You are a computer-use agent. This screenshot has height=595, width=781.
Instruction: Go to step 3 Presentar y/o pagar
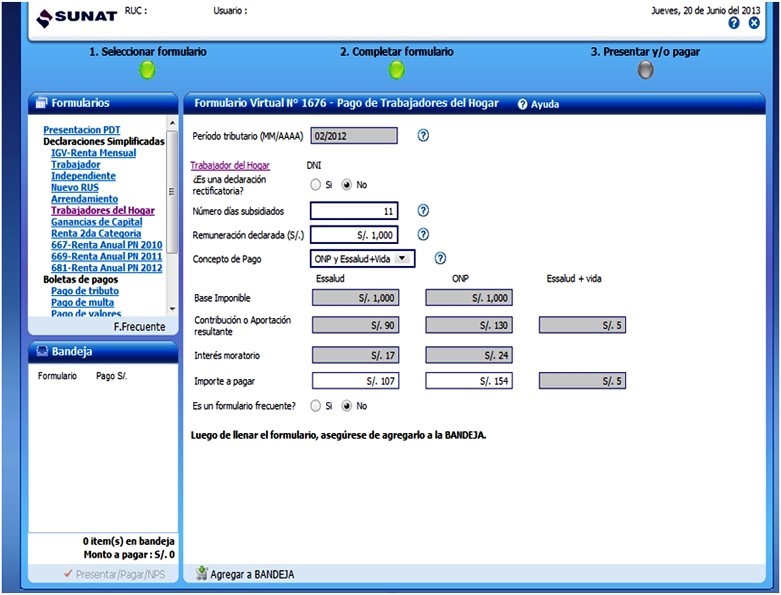645,52
